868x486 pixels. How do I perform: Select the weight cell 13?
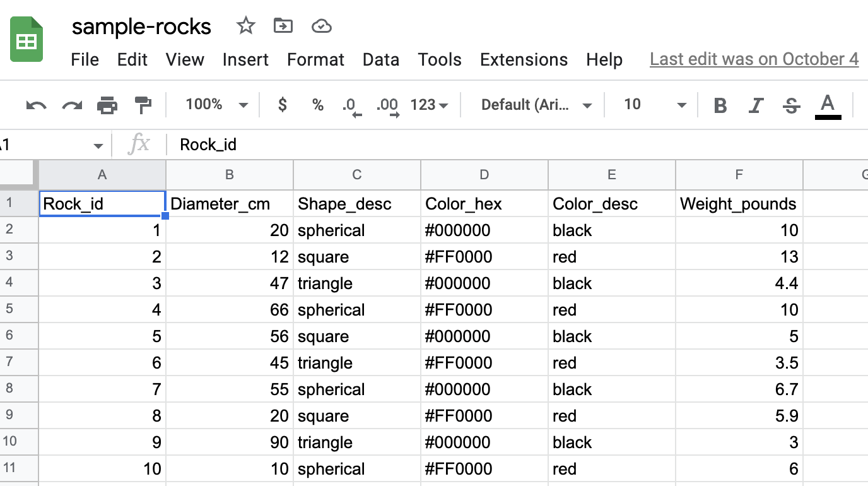point(739,256)
